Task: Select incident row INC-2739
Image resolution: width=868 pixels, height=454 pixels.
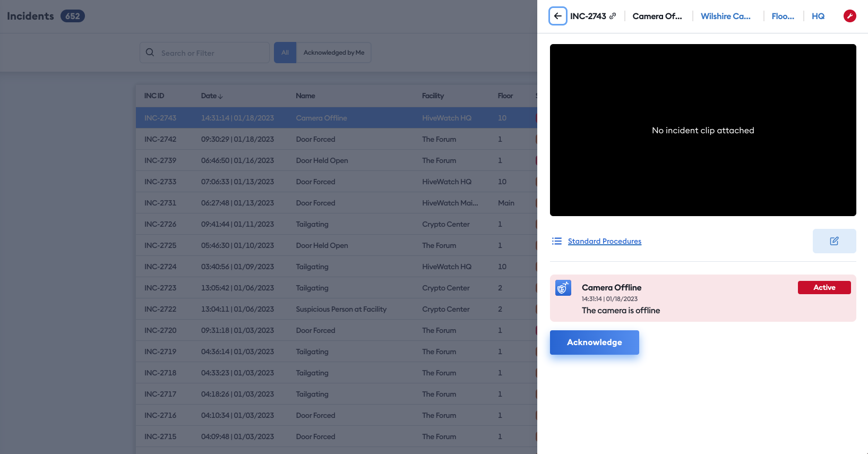Action: coord(337,160)
